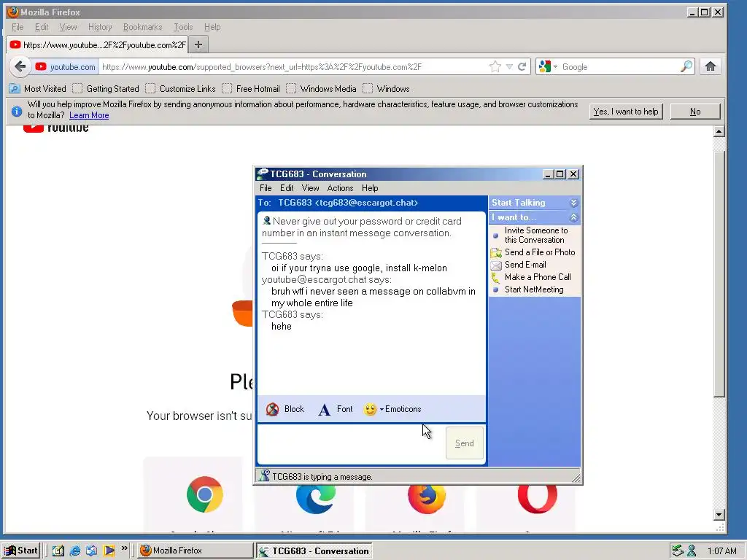Collapse the I want to panel
The height and width of the screenshot is (560, 747).
[x=573, y=217]
